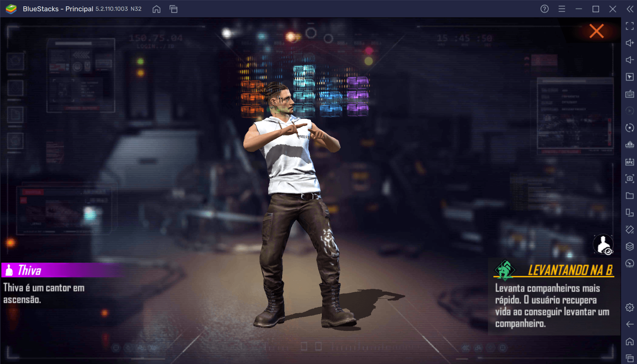Enter fullscreen mode from the sidebar
637x364 pixels.
coord(630,26)
